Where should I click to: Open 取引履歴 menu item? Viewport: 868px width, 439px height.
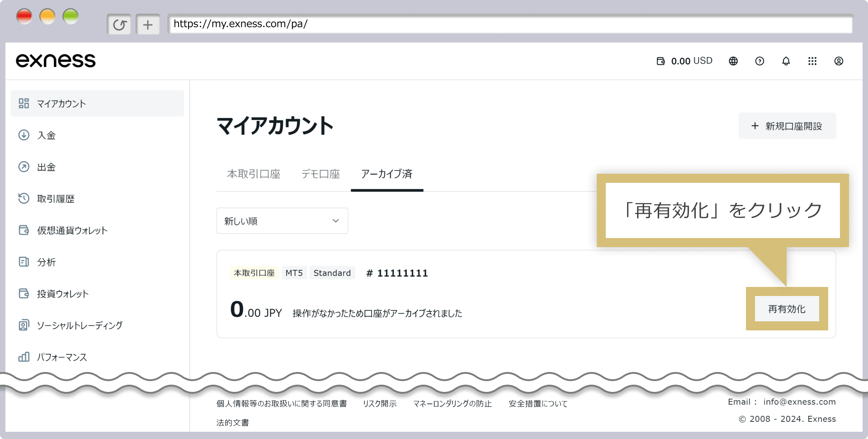[x=97, y=198]
